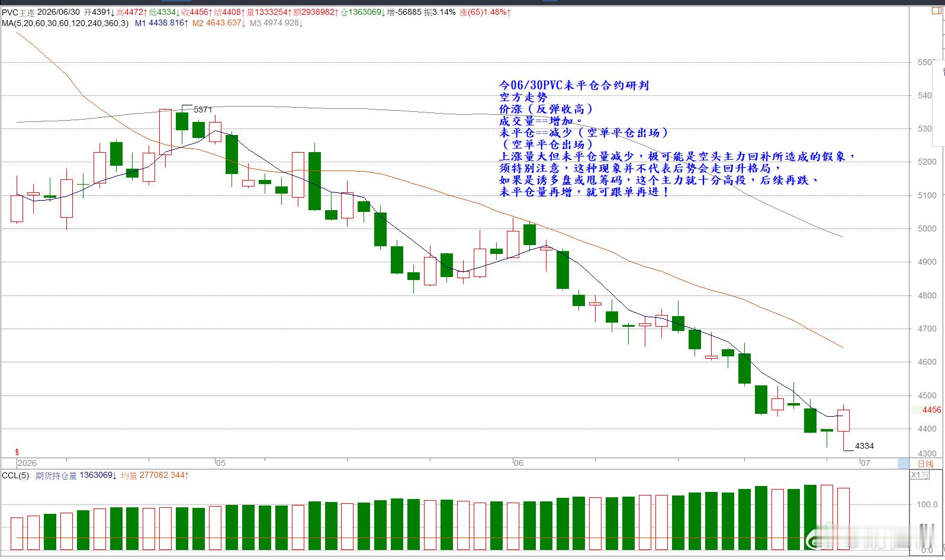This screenshot has height=560, width=945.
Task: Click the 100.0 open interest axis label
Action: pyautogui.click(x=927, y=504)
